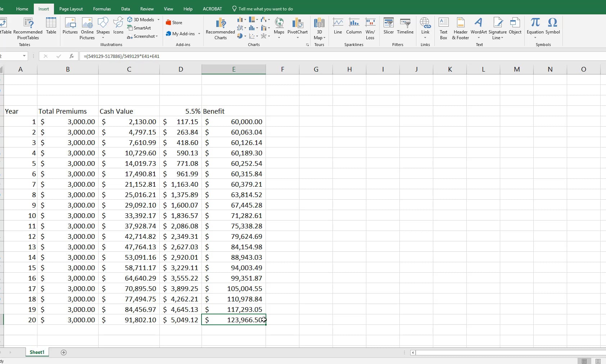Image resolution: width=606 pixels, height=364 pixels.
Task: Launch the Charts dialog box
Action: (x=307, y=45)
